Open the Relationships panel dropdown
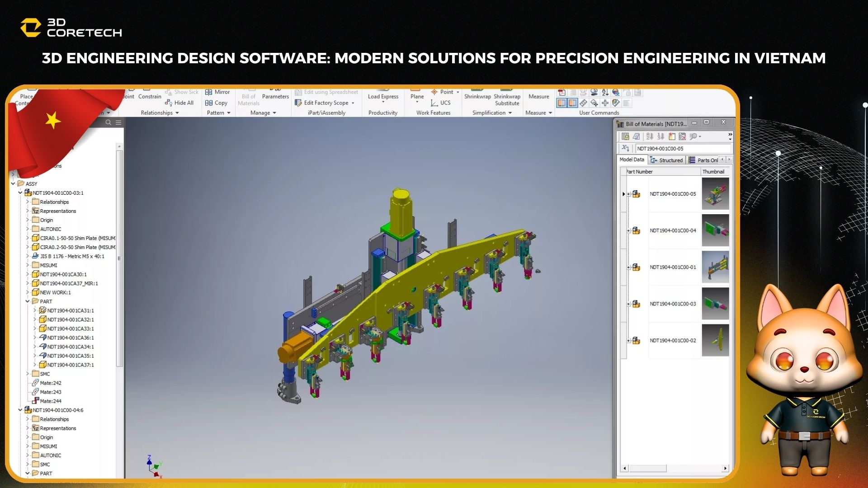The image size is (868, 488). coord(177,113)
